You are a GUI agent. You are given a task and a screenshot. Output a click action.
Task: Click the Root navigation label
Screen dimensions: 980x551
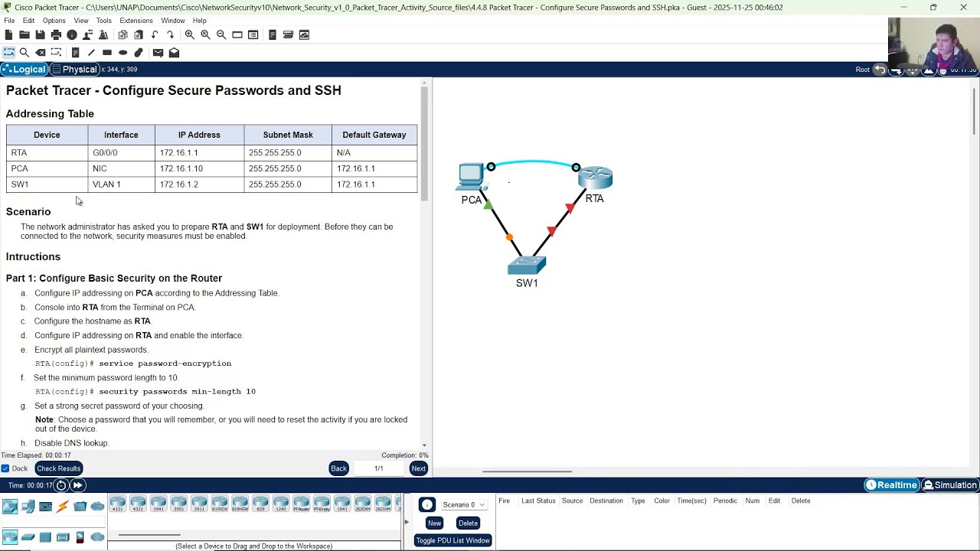click(862, 70)
